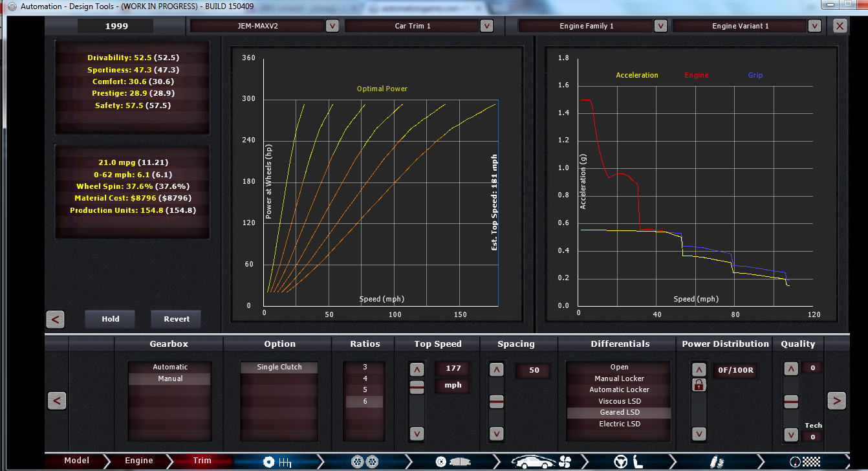
Task: Toggle the power distribution lock icon
Action: (x=699, y=385)
